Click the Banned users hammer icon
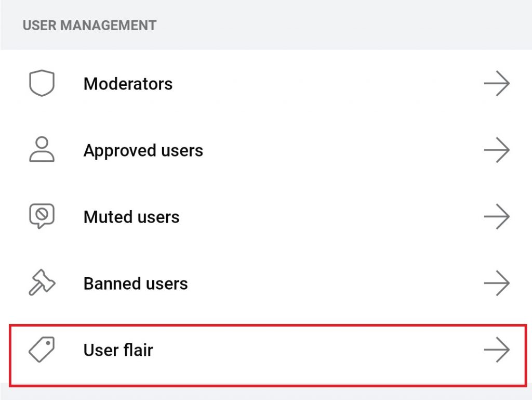Image resolution: width=532 pixels, height=400 pixels. (42, 282)
